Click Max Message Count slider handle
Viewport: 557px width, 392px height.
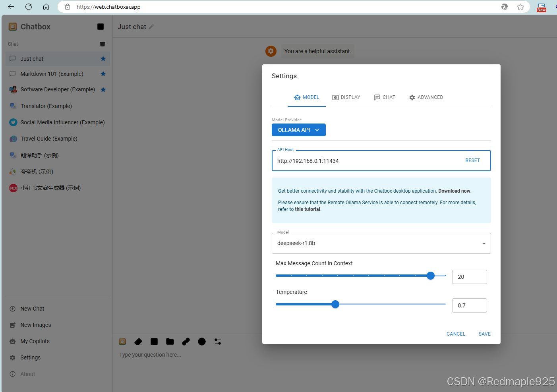[x=431, y=276]
